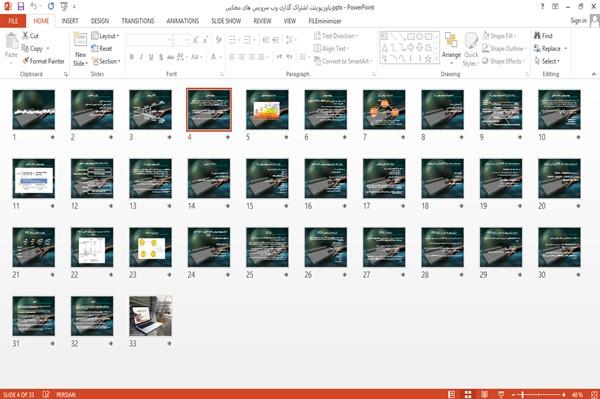This screenshot has width=600, height=399.
Task: Open the Font dialog launcher
Action: pos(222,74)
